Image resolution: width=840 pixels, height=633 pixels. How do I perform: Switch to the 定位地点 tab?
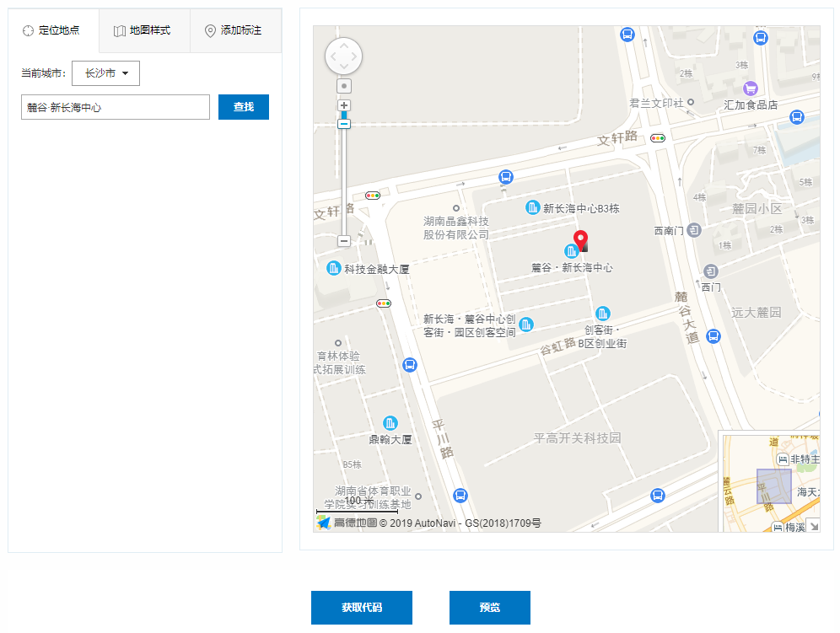54,30
